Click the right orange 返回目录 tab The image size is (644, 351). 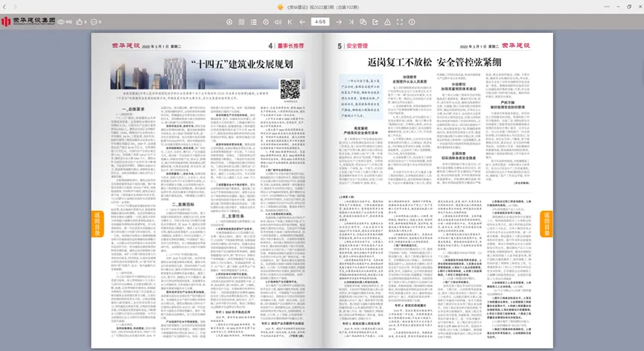click(546, 224)
